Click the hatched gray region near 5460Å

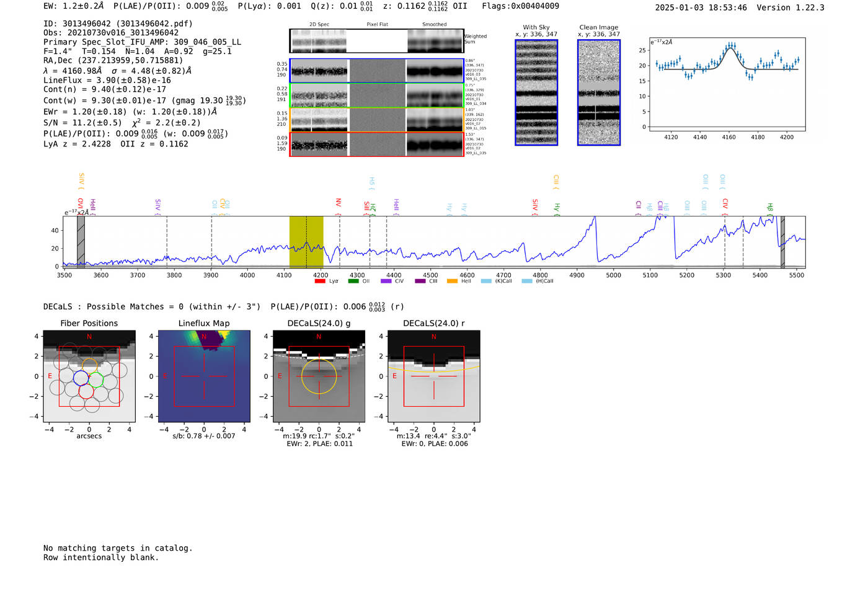[x=782, y=242]
